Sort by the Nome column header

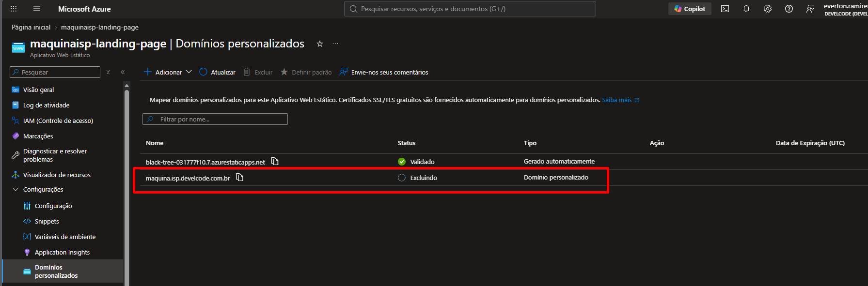[x=155, y=143]
